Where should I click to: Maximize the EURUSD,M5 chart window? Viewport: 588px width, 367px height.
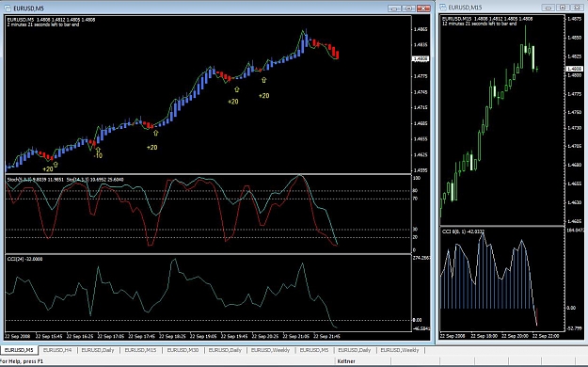[408, 8]
